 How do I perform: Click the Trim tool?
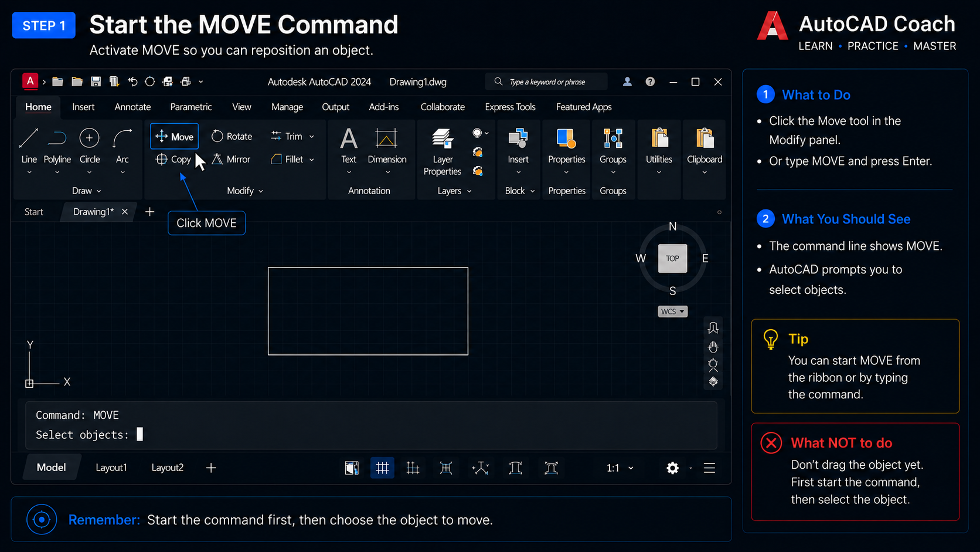coord(287,136)
